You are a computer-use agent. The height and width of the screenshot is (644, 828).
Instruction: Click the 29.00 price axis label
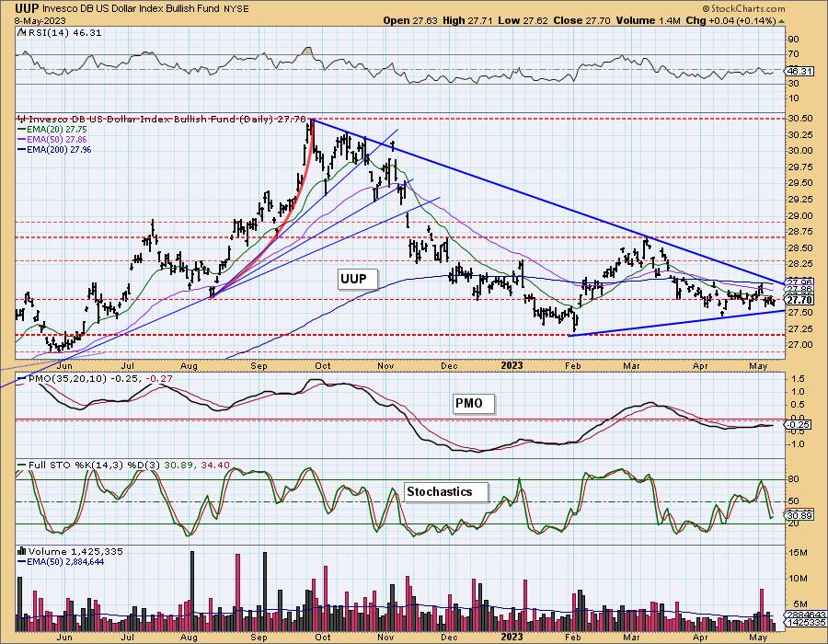pyautogui.click(x=800, y=215)
